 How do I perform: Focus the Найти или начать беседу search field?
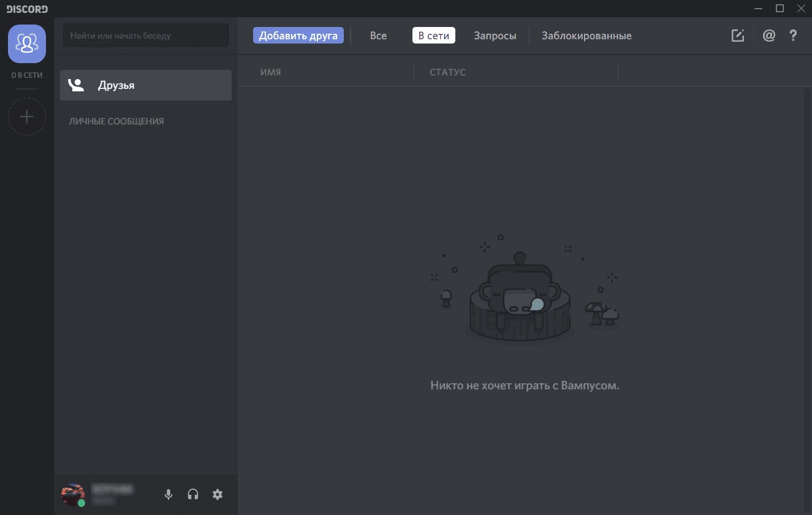click(146, 36)
